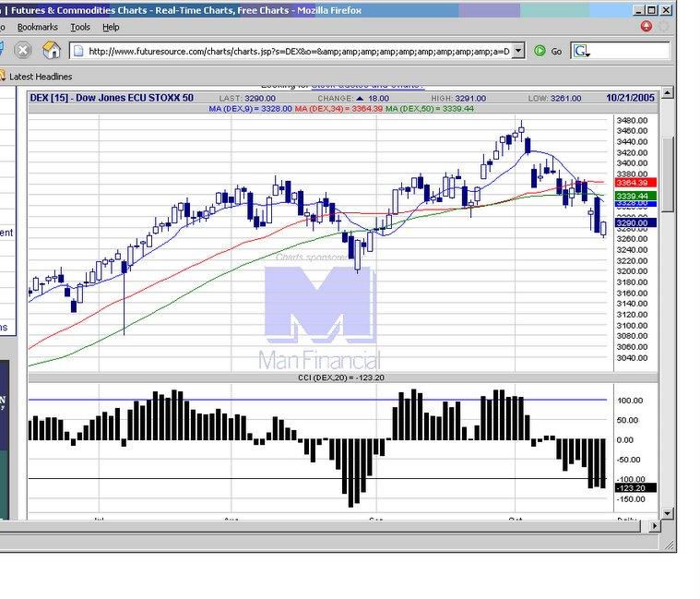The height and width of the screenshot is (599, 700).
Task: Minimize the Firefox window
Action: pyautogui.click(x=639, y=10)
